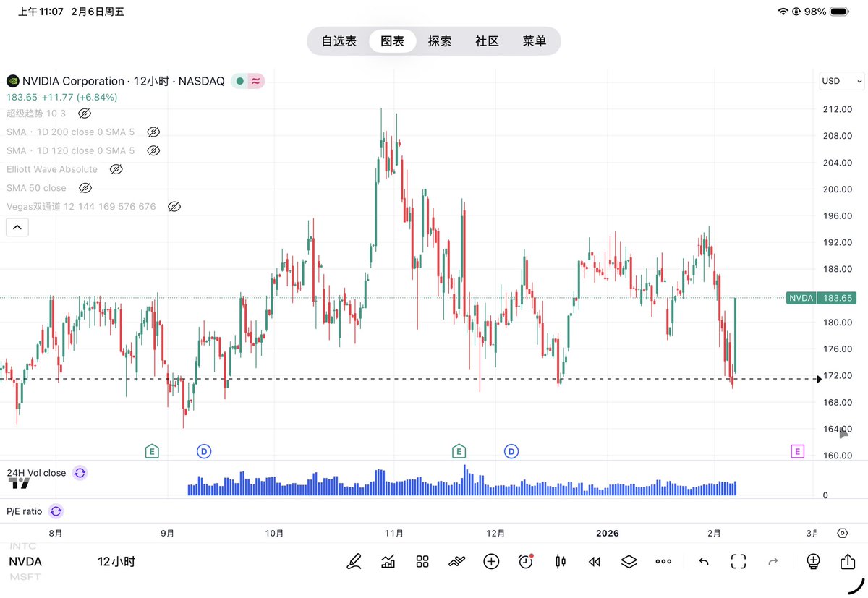Open the 菜单 tab
Image resolution: width=868 pixels, height=598 pixels.
coord(535,41)
